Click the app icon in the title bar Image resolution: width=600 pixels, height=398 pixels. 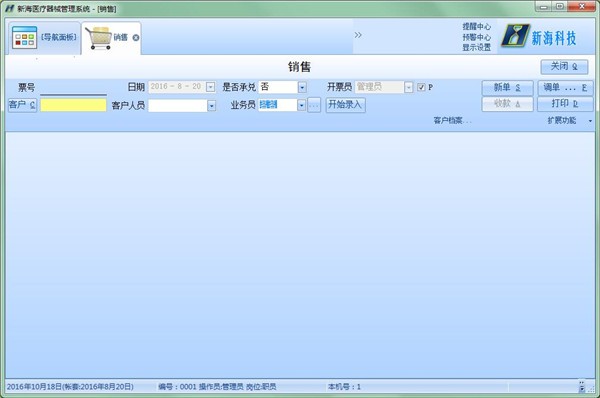[9, 8]
